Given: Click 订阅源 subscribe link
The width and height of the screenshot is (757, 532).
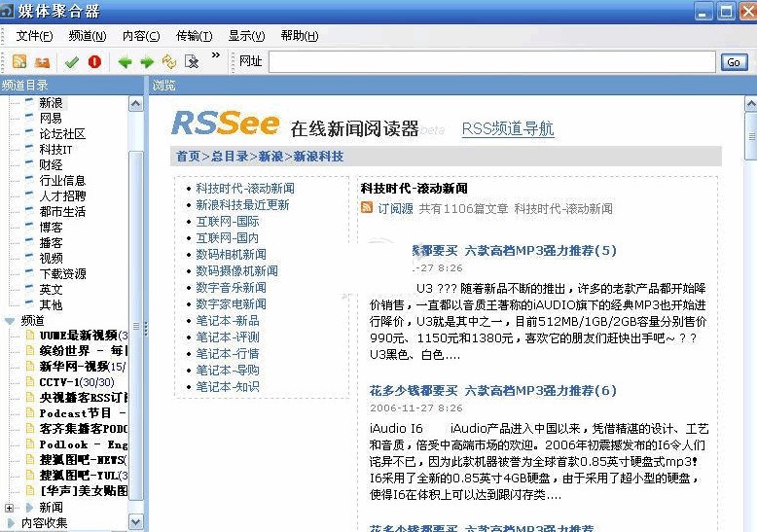Looking at the screenshot, I should [395, 208].
